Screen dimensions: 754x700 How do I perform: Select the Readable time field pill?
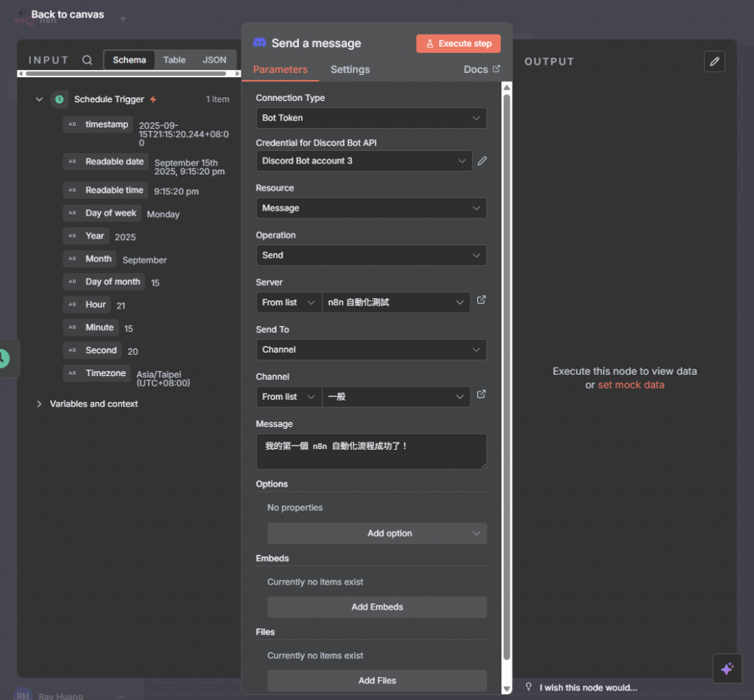click(x=105, y=190)
